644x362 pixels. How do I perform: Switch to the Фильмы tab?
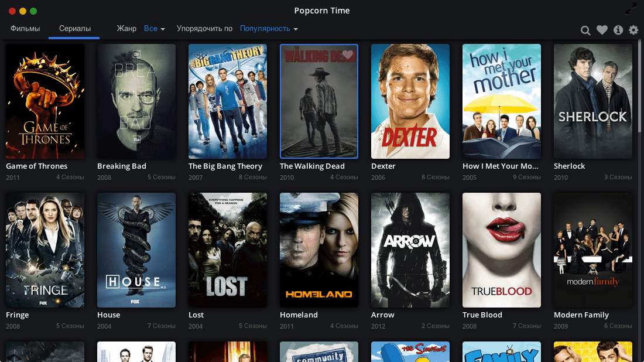tap(25, 29)
